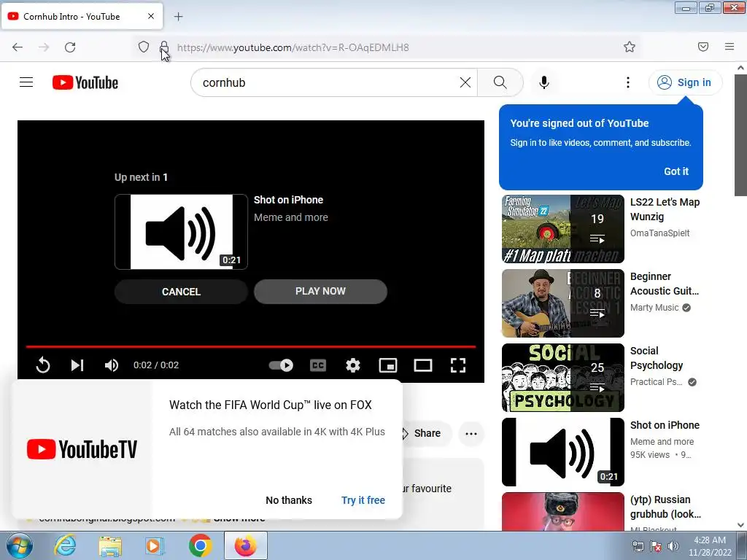Screen dimensions: 747x560
Task: Open the player settings gear
Action: [x=352, y=365]
